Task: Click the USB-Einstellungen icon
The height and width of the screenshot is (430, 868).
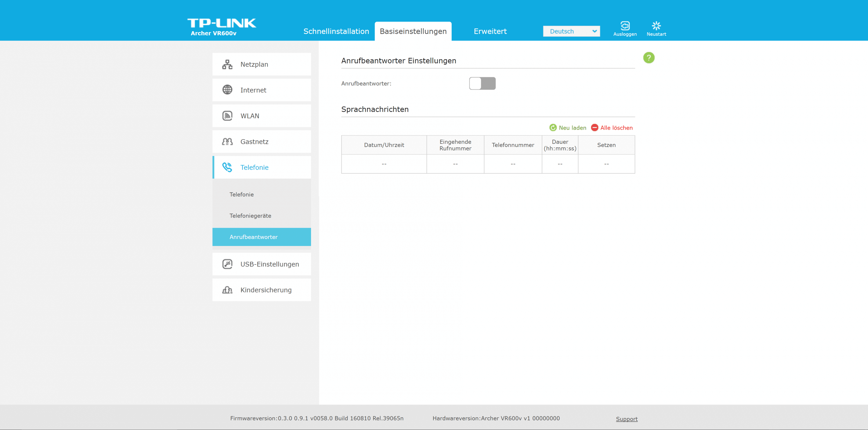Action: tap(227, 264)
